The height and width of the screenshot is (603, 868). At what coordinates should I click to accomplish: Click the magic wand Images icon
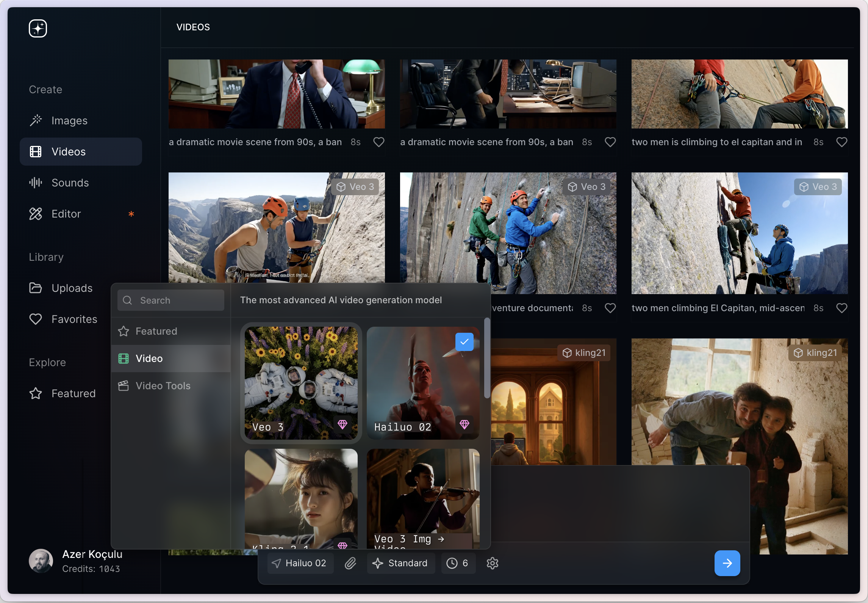[36, 120]
